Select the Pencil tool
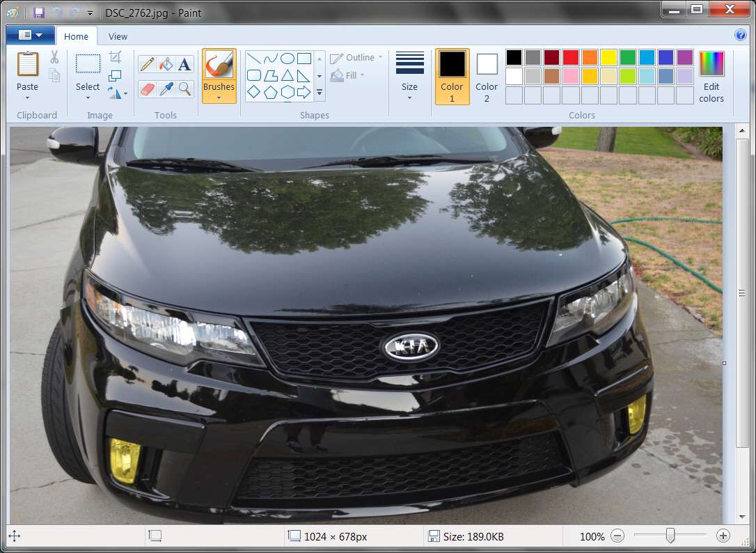This screenshot has width=756, height=553. (x=147, y=64)
